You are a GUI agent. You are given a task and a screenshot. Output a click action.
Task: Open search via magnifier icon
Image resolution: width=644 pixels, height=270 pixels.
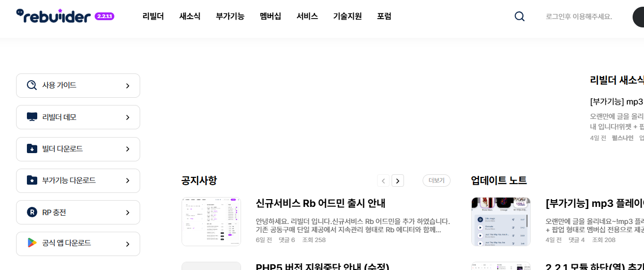click(x=519, y=17)
